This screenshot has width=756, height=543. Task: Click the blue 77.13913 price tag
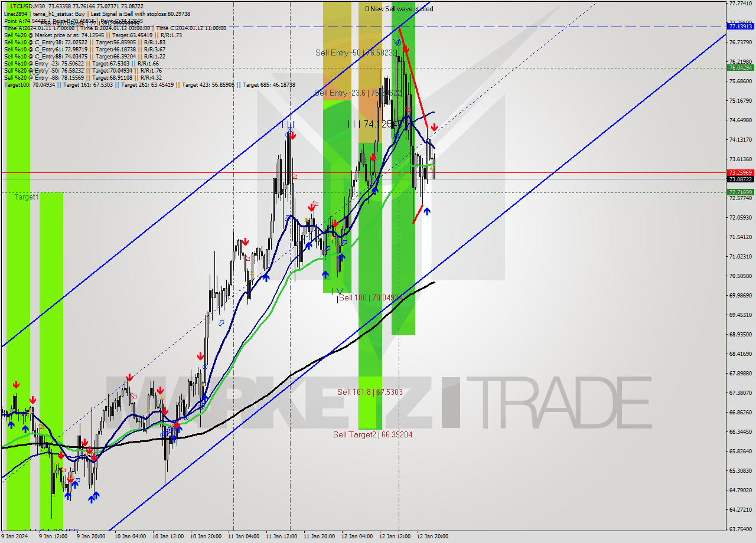[x=740, y=26]
